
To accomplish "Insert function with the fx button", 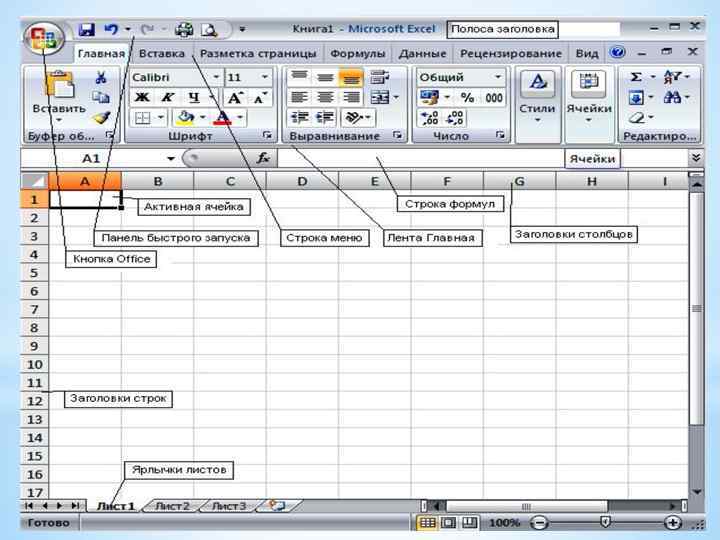I will click(263, 158).
